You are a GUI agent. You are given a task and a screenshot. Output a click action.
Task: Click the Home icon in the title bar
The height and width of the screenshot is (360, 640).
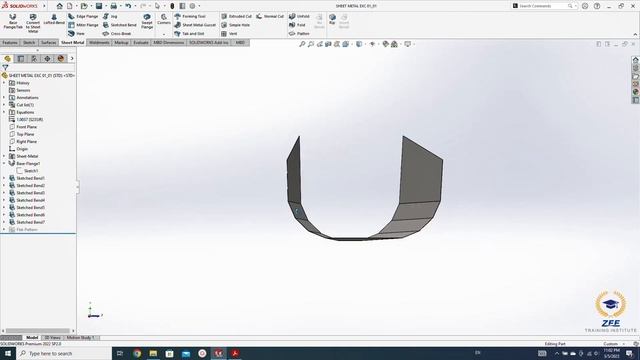pos(60,6)
